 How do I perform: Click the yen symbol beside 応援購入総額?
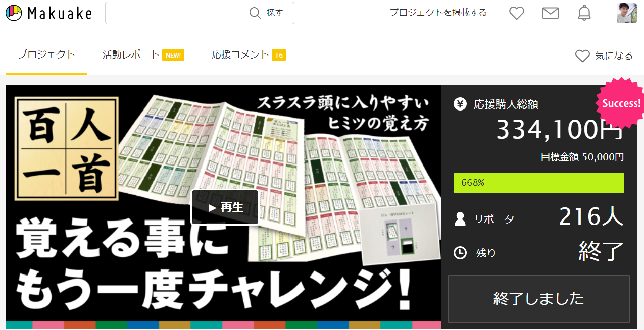coord(460,104)
